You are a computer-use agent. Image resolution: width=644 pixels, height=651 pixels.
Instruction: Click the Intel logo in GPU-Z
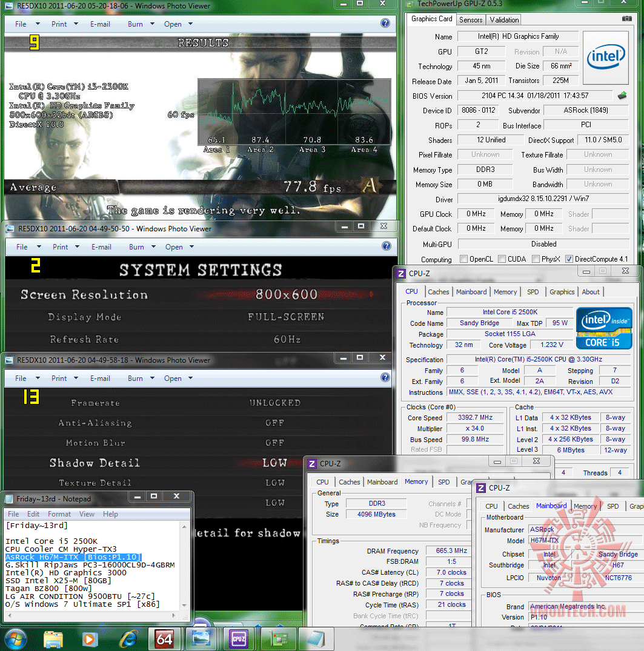coord(606,58)
